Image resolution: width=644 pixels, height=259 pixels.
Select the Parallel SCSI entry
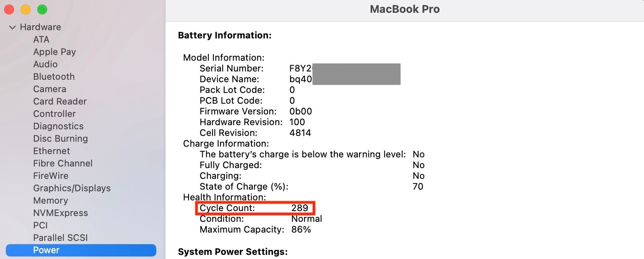pos(60,238)
